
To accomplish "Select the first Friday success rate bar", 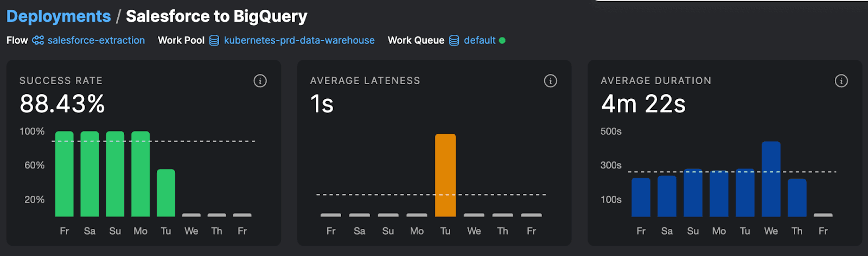I will [64, 174].
